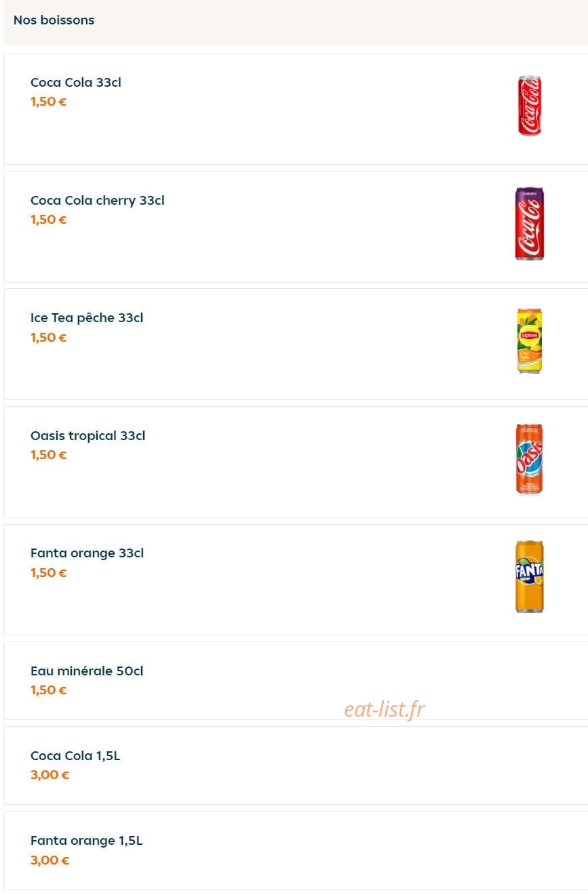Click the Lipton Ice Tea can image
588x893 pixels.
pyautogui.click(x=530, y=341)
